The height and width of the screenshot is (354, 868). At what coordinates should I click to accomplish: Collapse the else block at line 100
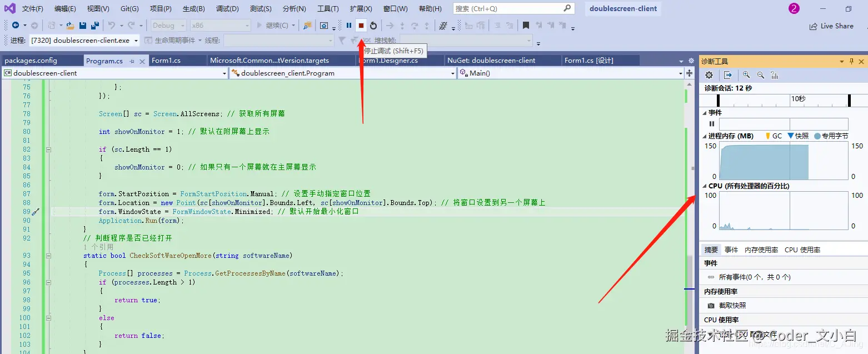coord(48,318)
